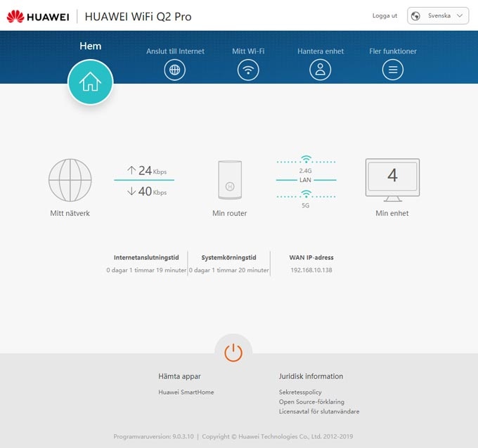Viewport: 478px width, 448px height.
Task: Open the Anslut till Internet tab
Action: point(175,51)
